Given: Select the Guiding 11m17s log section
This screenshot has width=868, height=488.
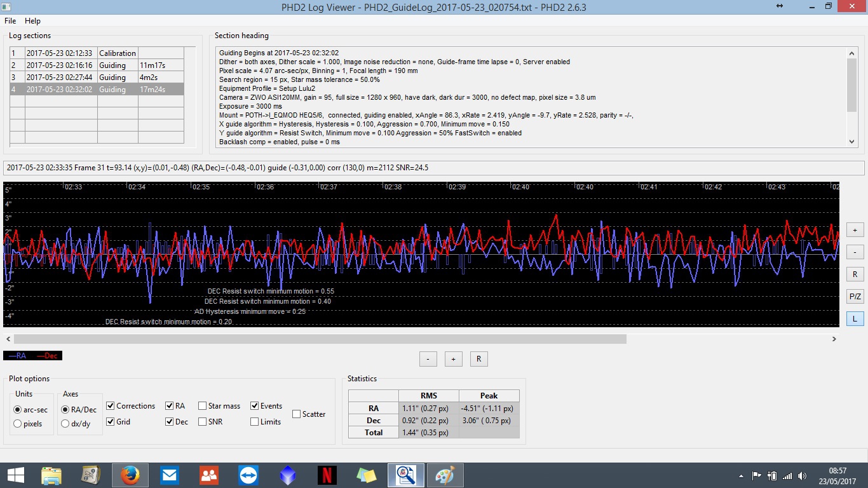Looking at the screenshot, I should point(97,65).
